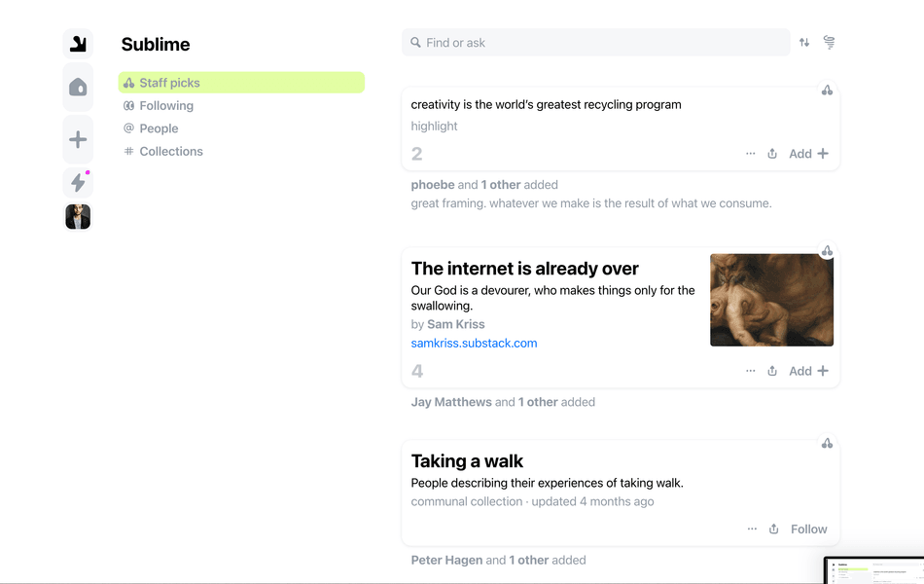This screenshot has width=924, height=584.
Task: Click share icon on Taking a walk card
Action: click(773, 529)
